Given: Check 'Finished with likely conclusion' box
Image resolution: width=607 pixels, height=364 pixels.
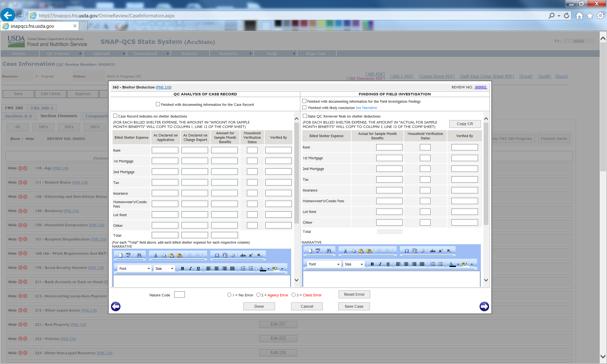Looking at the screenshot, I should [304, 107].
